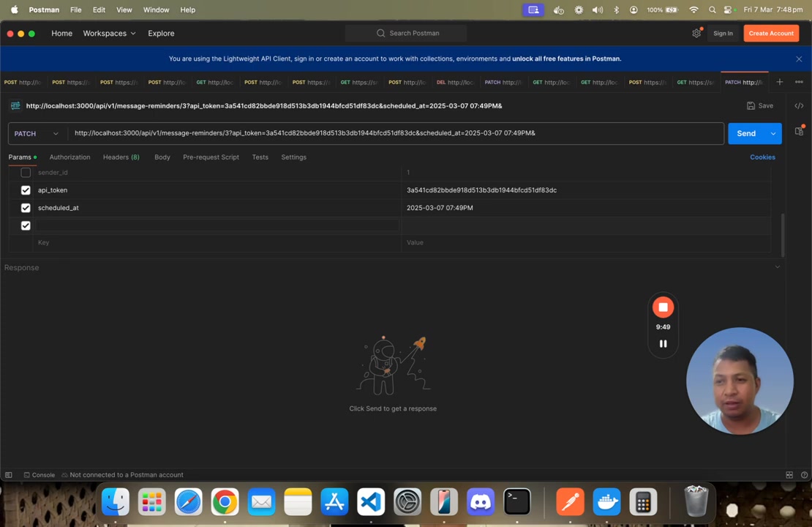Go to Home in Postman header
This screenshot has width=812, height=527.
[61, 33]
